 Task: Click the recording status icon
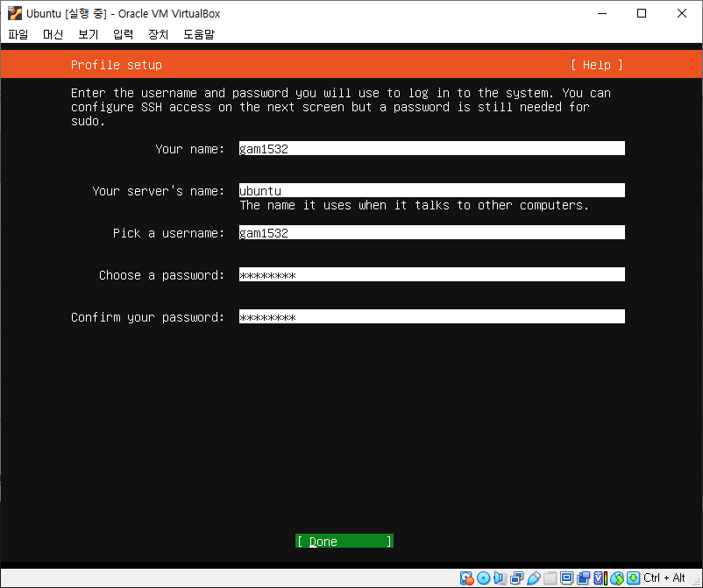(x=583, y=578)
